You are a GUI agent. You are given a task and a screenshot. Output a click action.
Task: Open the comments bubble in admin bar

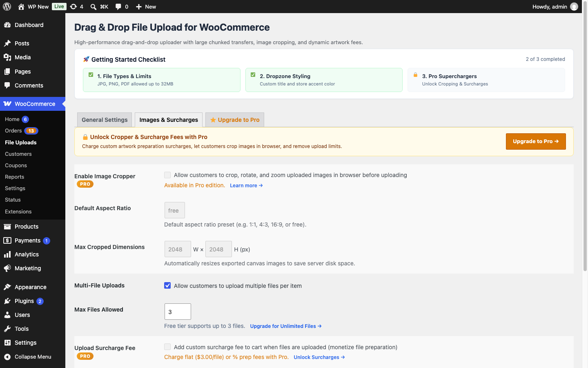coord(118,7)
